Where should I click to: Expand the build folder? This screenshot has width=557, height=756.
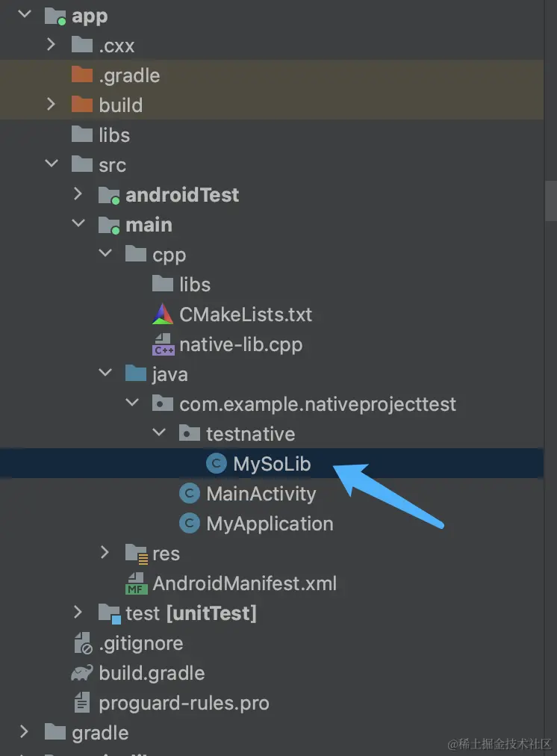51,105
